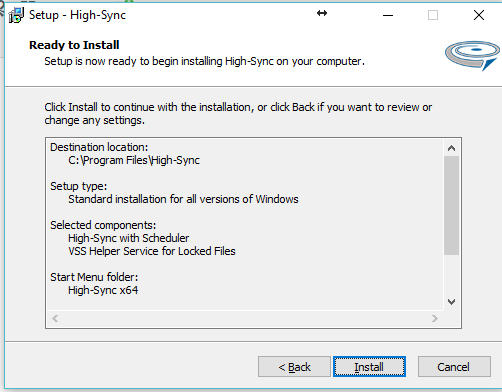Viewport: 502px width, 392px height.
Task: Click 'Setup type:' label
Action: (79, 186)
